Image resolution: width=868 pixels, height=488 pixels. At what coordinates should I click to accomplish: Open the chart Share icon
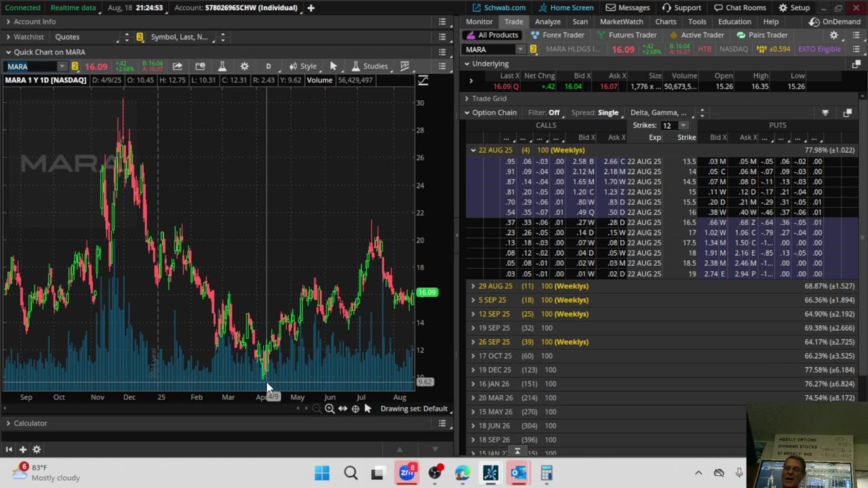pos(177,66)
